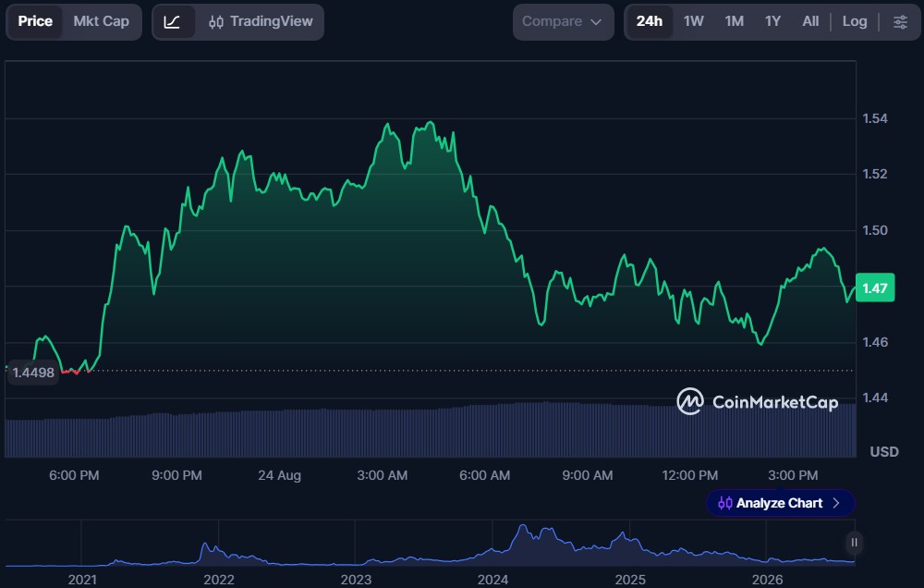Select the 1Y time range

coord(772,22)
